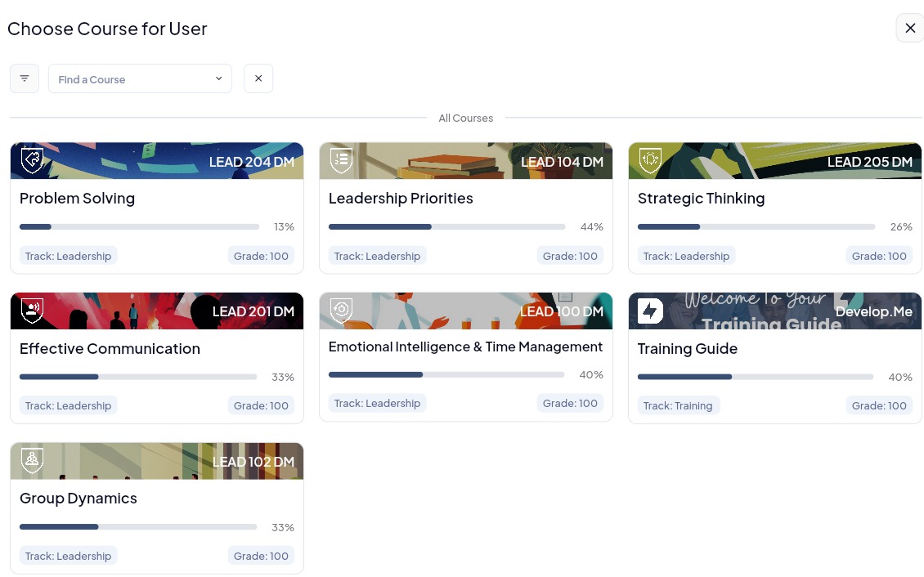Click the Leadership Priorities shield badge icon
Screen dimensions: 924x577
(341, 160)
